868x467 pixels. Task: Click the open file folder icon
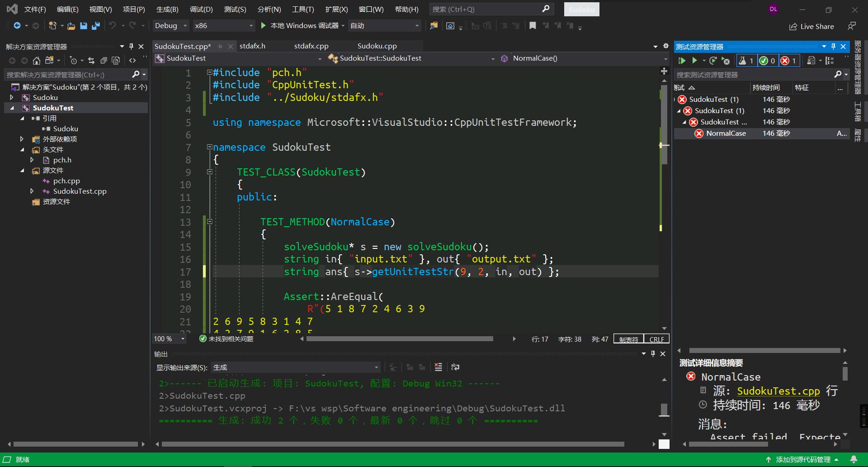coord(71,26)
